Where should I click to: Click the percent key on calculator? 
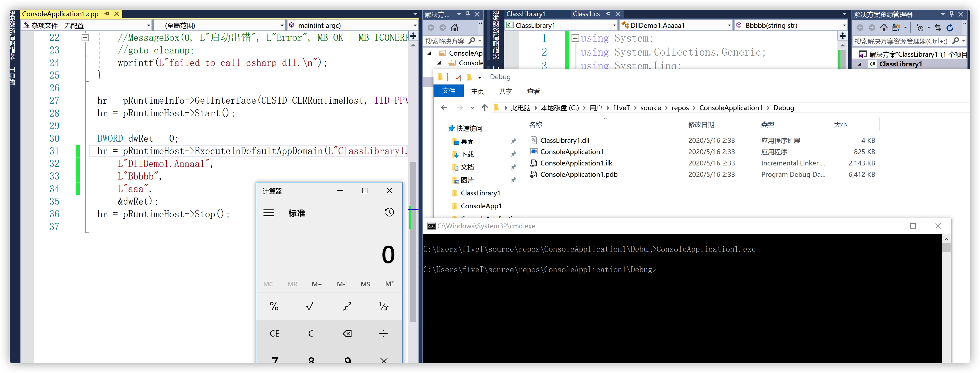click(274, 306)
